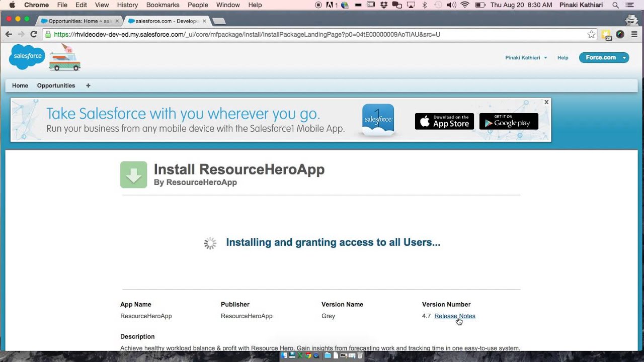Open the Wi-Fi status menu
The width and height of the screenshot is (644, 362).
click(464, 5)
